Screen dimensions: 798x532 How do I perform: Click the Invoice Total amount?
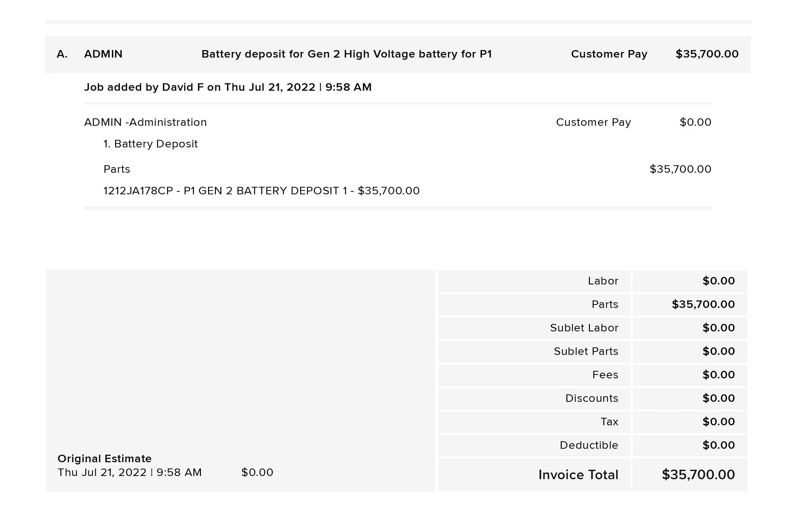tap(698, 475)
